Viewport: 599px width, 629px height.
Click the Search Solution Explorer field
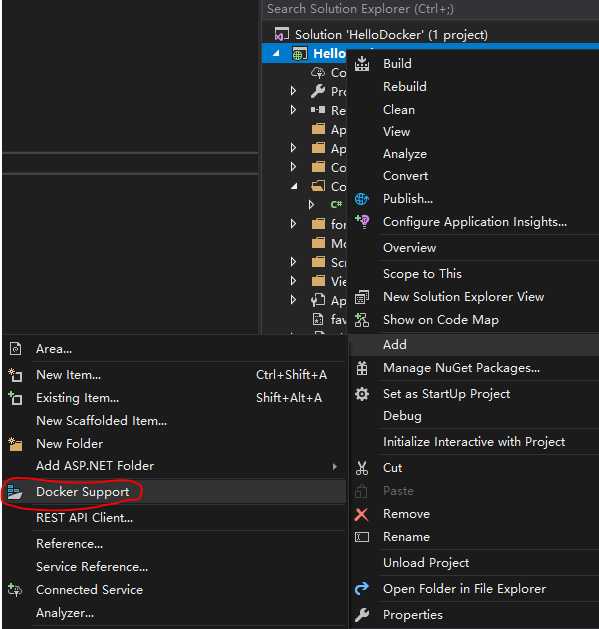430,9
